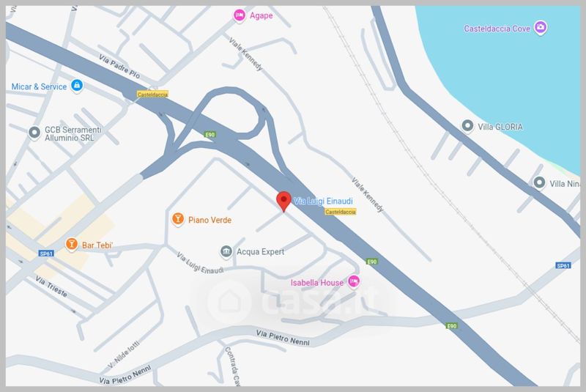Click the Micar & Service shopping bag icon
The height and width of the screenshot is (392, 586).
click(77, 86)
